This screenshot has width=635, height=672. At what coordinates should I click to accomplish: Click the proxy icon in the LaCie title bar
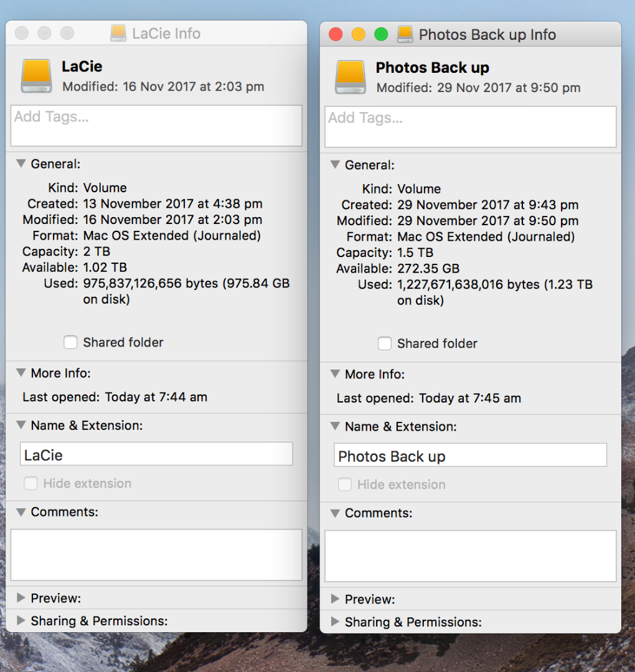tap(118, 34)
